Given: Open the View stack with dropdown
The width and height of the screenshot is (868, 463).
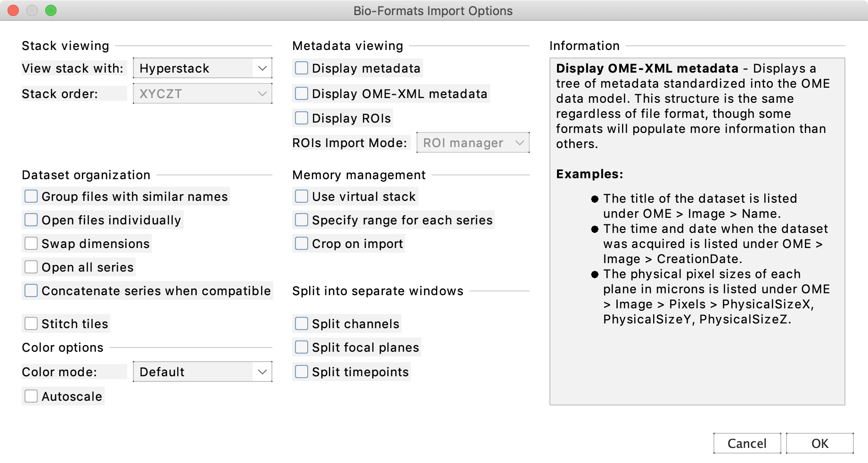Looking at the screenshot, I should click(202, 68).
